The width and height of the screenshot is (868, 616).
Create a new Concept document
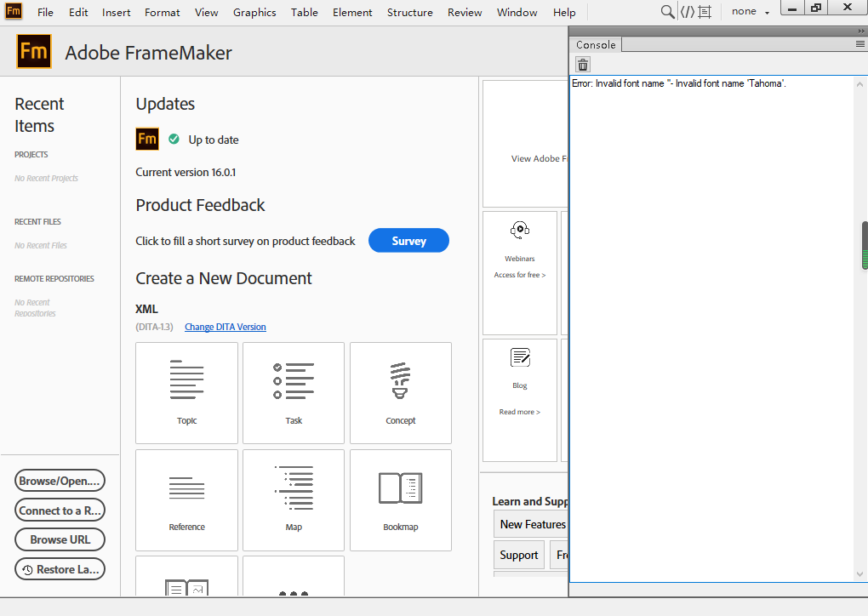pyautogui.click(x=401, y=393)
